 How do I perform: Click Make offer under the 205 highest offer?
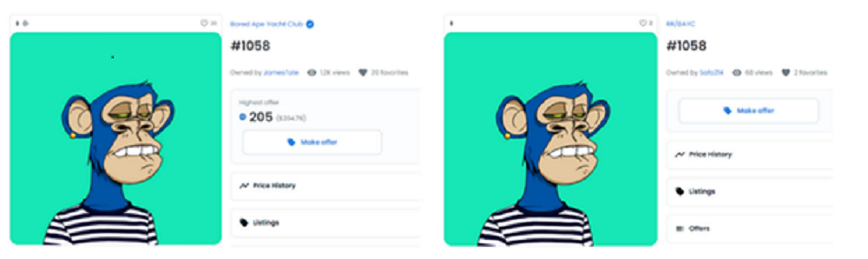[x=312, y=142]
